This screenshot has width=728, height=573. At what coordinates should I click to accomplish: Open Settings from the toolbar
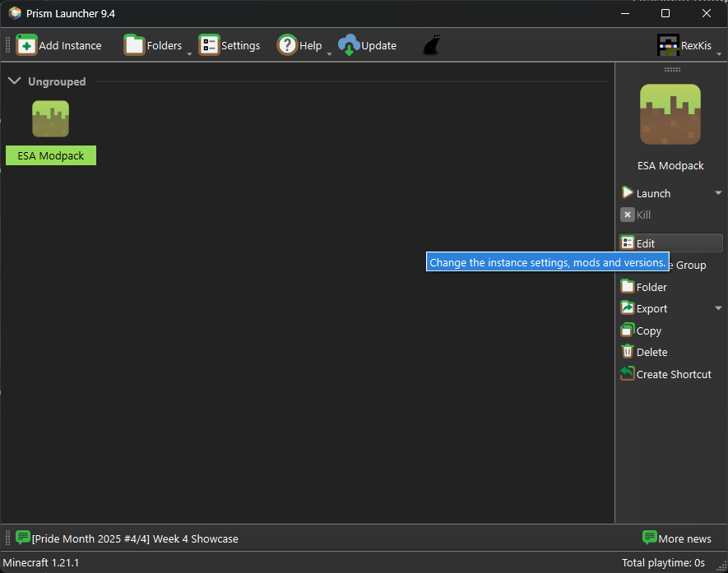tap(230, 45)
